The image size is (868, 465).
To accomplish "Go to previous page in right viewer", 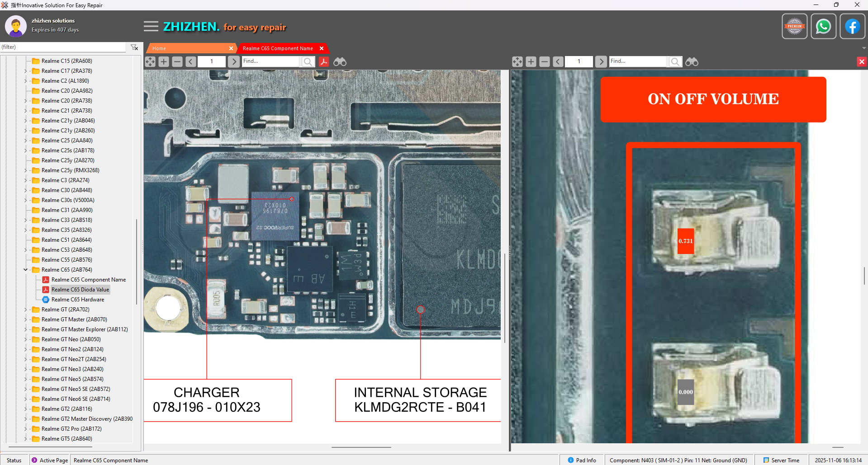I will pos(558,62).
